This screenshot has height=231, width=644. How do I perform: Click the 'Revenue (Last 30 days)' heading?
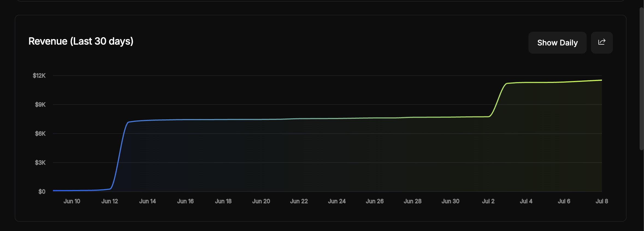(x=81, y=41)
